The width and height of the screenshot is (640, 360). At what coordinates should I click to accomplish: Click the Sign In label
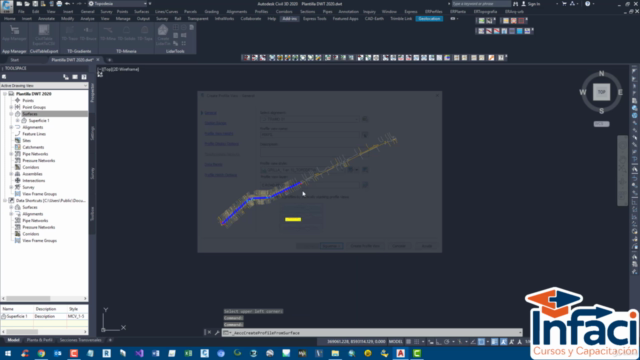click(534, 4)
